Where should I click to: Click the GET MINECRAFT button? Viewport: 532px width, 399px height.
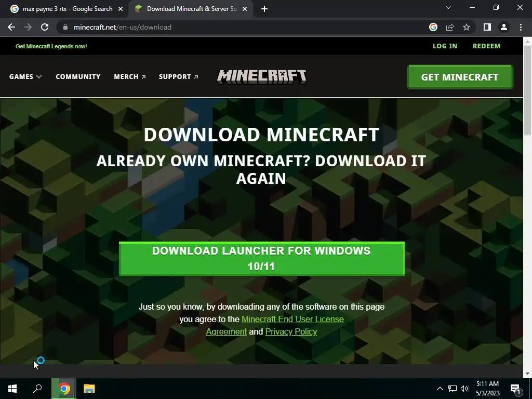460,77
